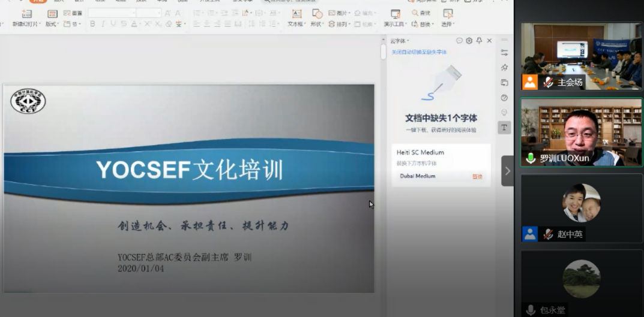Click the numbered list icon
Image resolution: width=644 pixels, height=317 pixels.
point(212,13)
